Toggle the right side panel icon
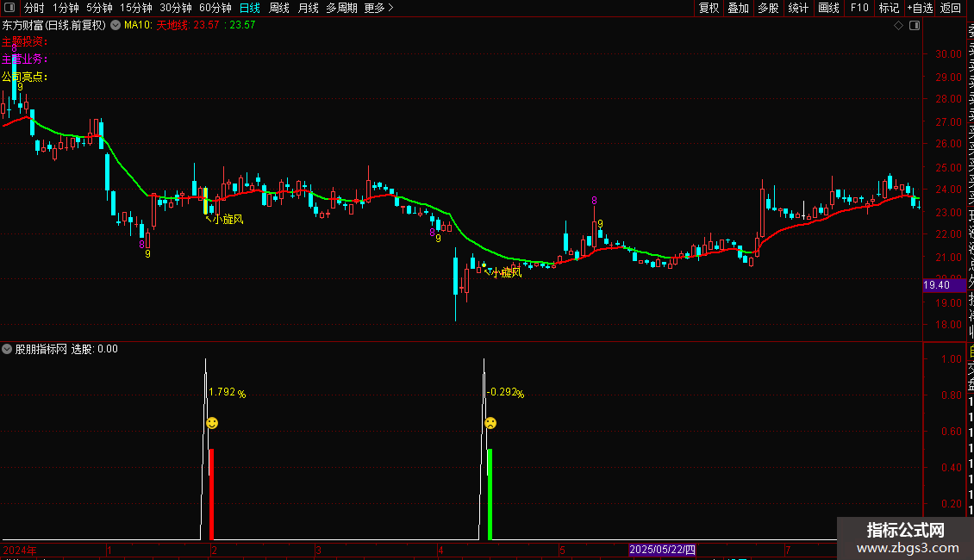This screenshot has width=974, height=560. 915,26
